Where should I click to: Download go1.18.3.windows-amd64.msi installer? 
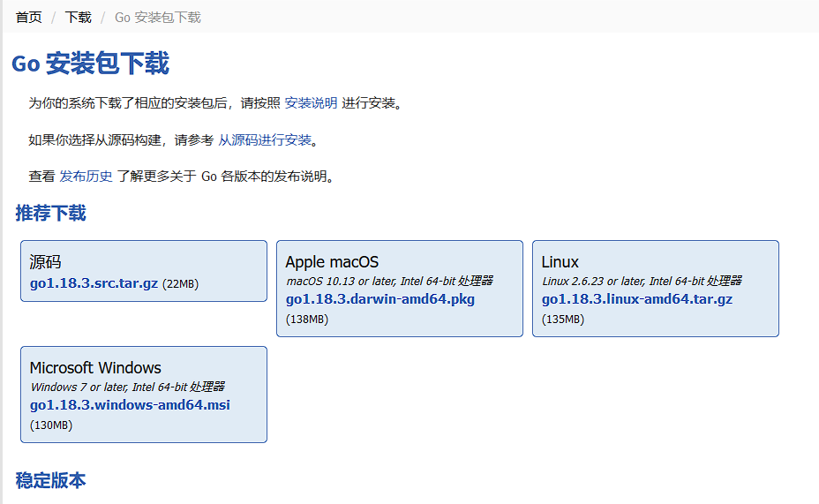130,405
